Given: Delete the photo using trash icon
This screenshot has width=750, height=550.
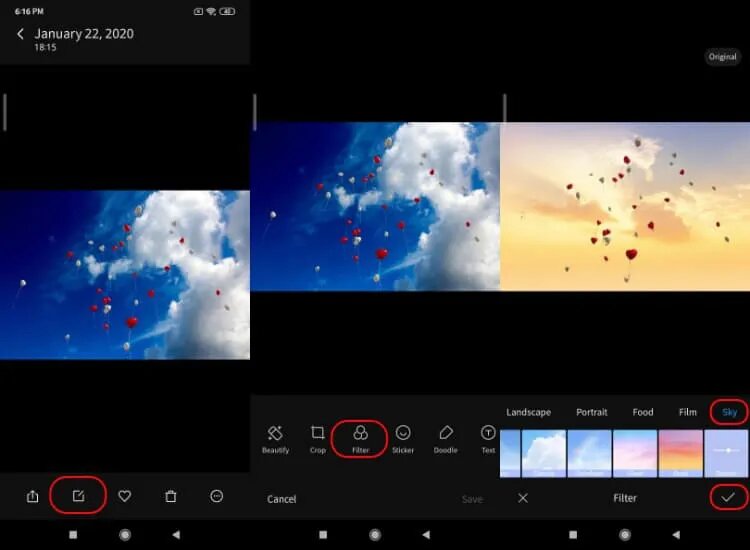Looking at the screenshot, I should [x=171, y=496].
